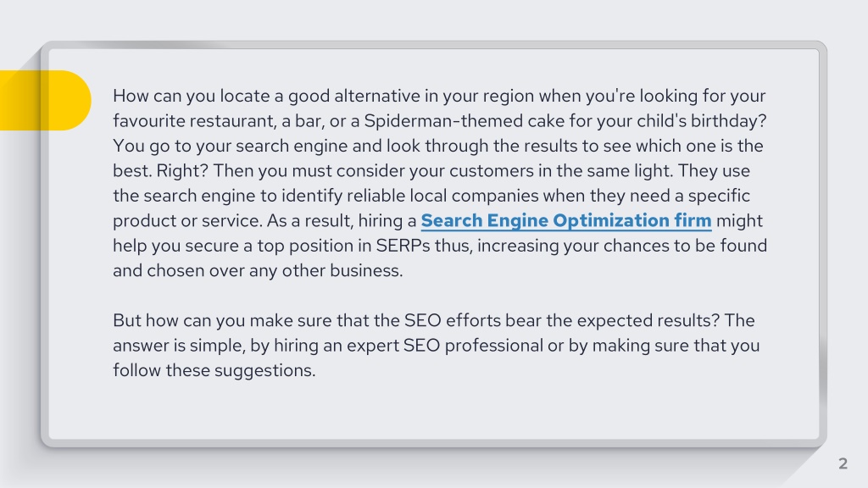This screenshot has height=488, width=868.
Task: Click the sentence starting "But how can you"
Action: point(415,320)
